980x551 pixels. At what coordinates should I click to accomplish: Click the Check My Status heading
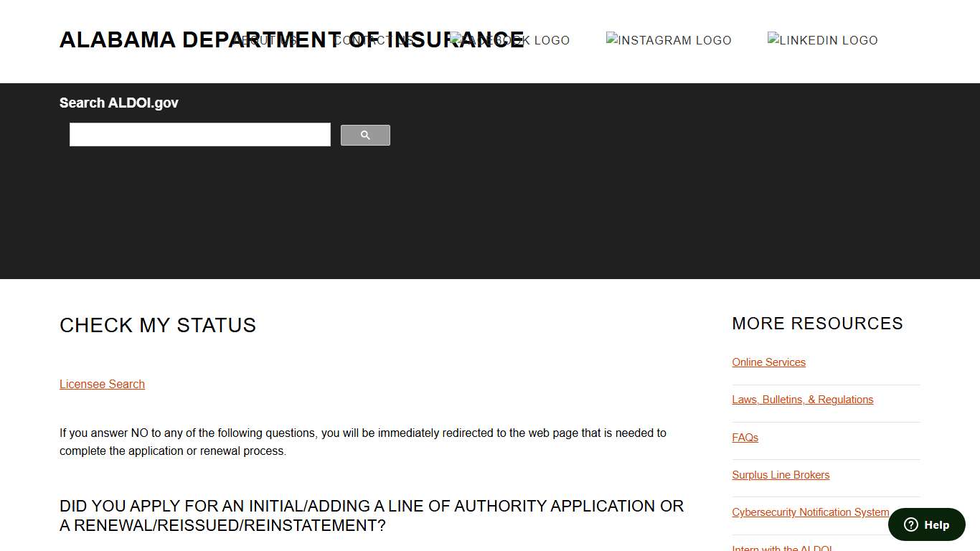tap(158, 325)
